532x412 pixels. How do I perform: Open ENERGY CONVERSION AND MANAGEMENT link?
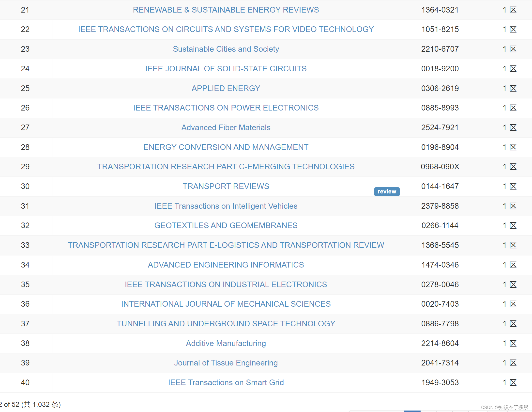[226, 147]
